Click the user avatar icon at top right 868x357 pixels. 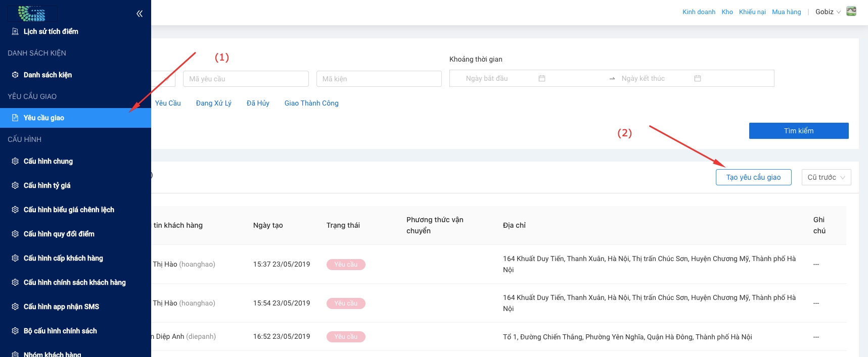(x=851, y=12)
